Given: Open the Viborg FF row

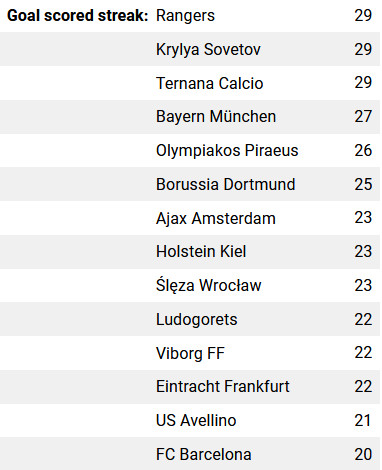Looking at the screenshot, I should [x=190, y=353].
